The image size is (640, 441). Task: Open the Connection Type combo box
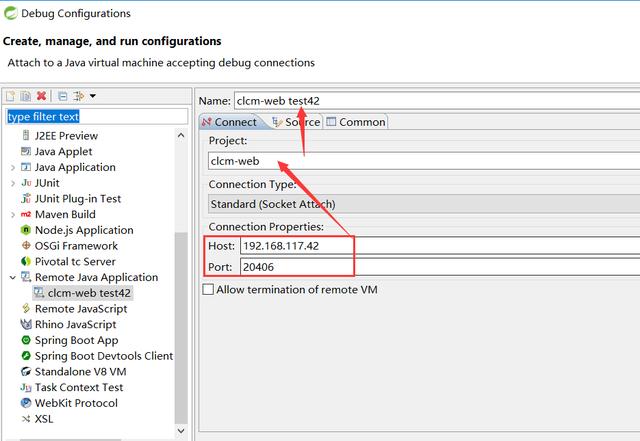coord(420,204)
